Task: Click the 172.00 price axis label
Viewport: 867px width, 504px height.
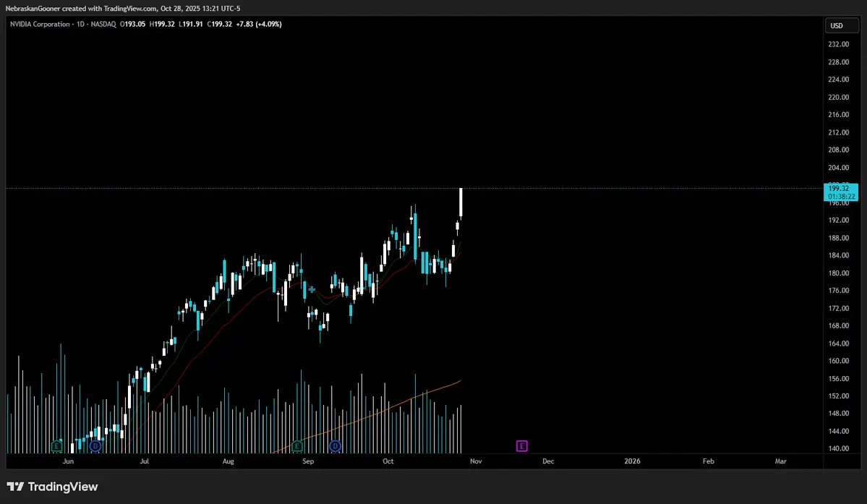Action: [x=838, y=308]
